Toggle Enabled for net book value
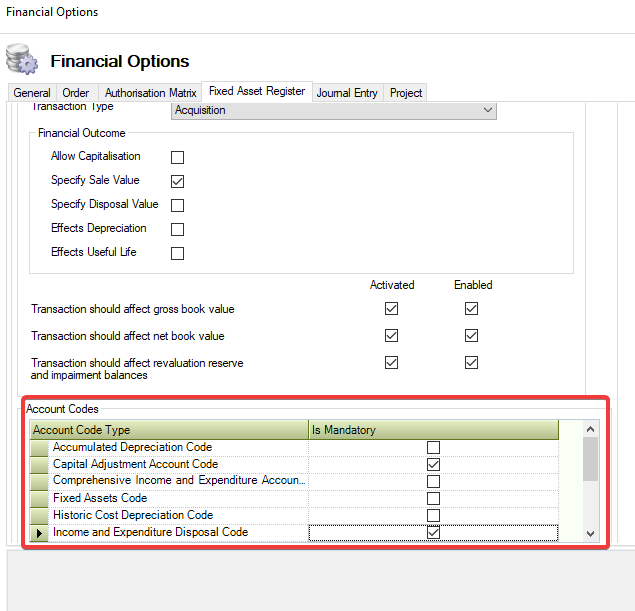The image size is (635, 611). (471, 335)
